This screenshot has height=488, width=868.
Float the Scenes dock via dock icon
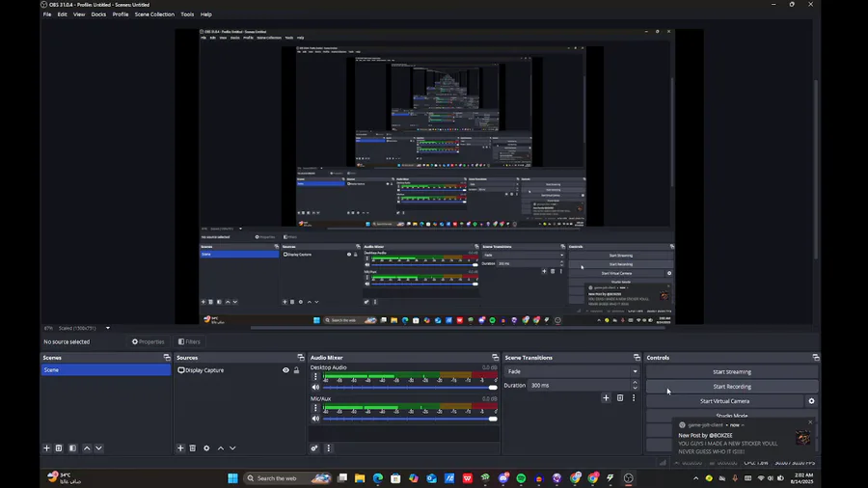[167, 358]
